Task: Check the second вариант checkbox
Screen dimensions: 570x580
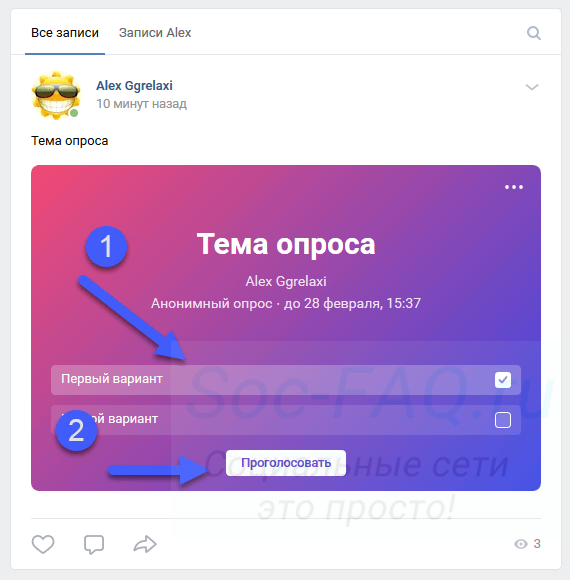Action: click(503, 420)
